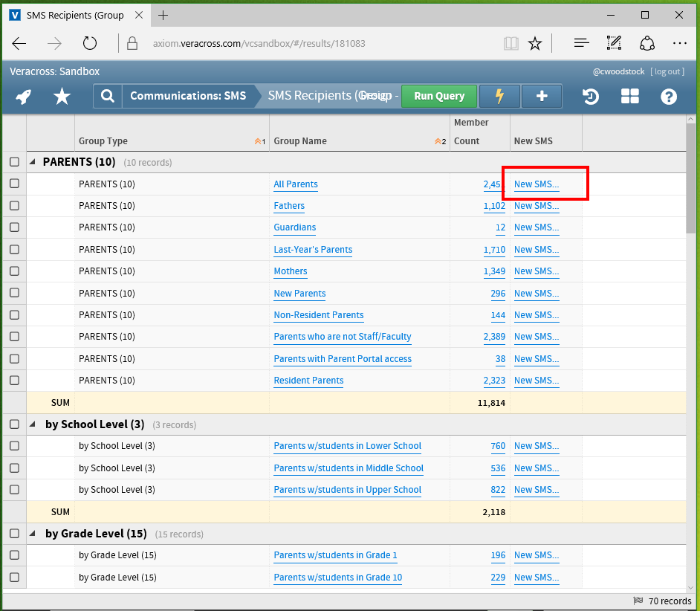
Task: Collapse the PARENTS (10) group
Action: click(x=33, y=162)
